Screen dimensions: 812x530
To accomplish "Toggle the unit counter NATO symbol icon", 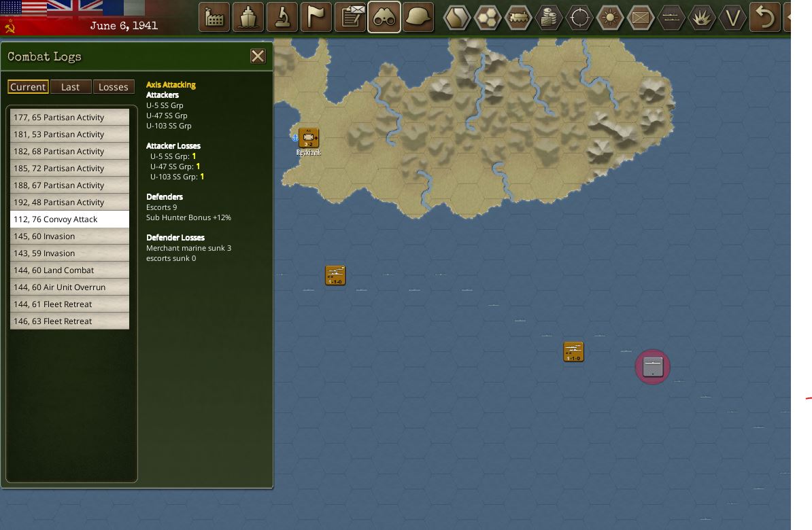I will (x=641, y=18).
